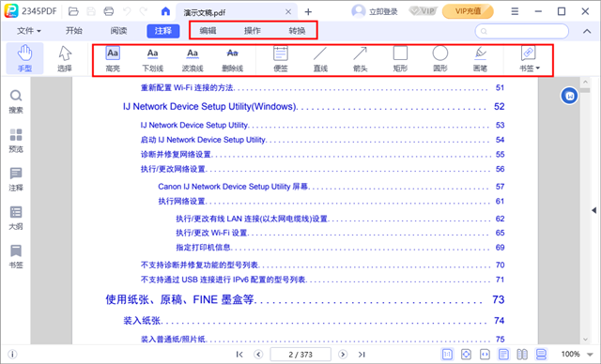Click the Print icon in title bar
Image resolution: width=601 pixels, height=364 pixels.
tap(109, 11)
